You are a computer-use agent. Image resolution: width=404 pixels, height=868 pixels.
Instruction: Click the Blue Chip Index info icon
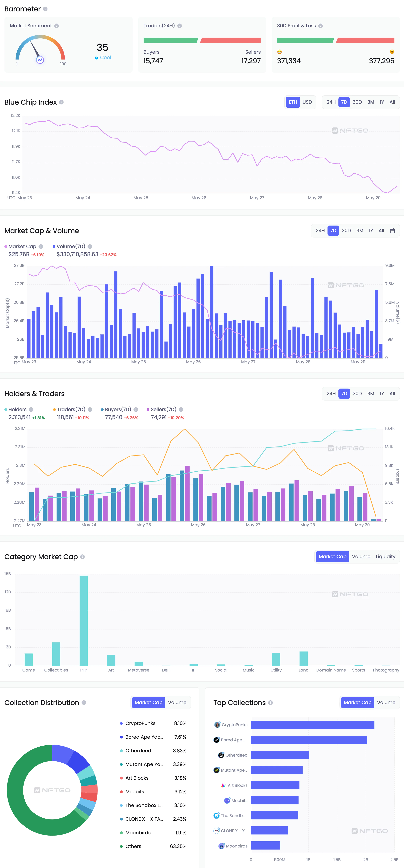click(x=61, y=103)
